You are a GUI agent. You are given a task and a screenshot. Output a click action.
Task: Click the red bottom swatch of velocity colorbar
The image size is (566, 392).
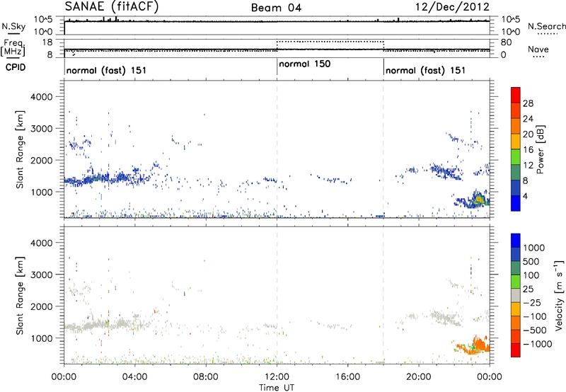[x=516, y=350]
